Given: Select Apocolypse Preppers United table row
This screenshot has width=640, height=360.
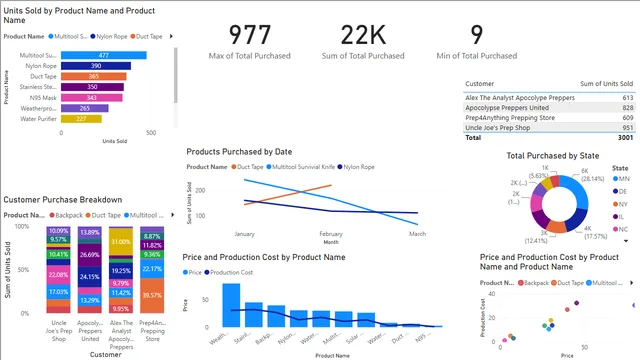Looking at the screenshot, I should click(x=549, y=108).
